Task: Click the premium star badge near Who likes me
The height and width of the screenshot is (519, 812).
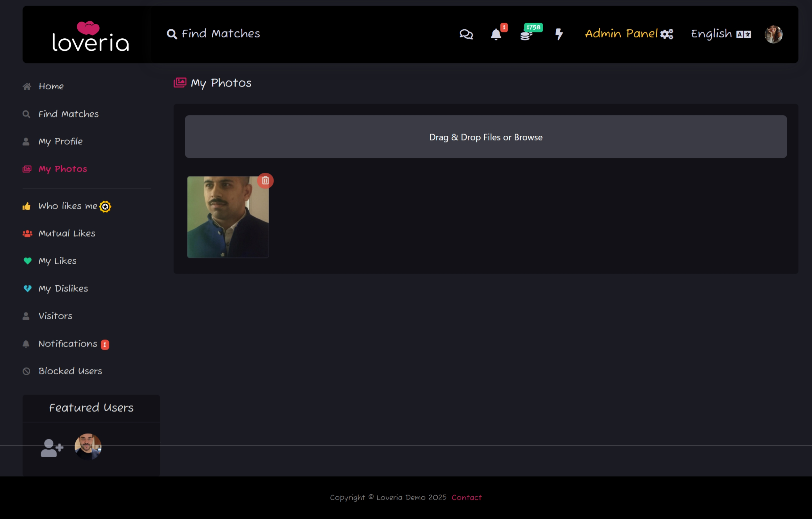Action: (105, 206)
